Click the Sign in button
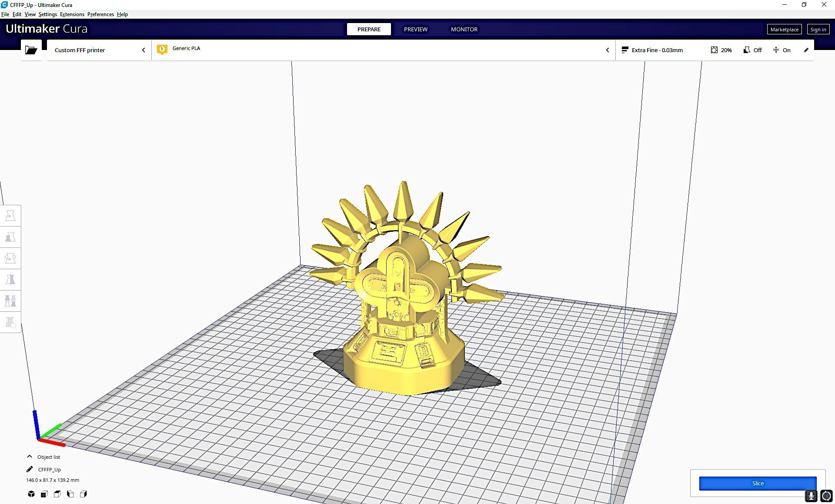This screenshot has width=835, height=504. pos(818,29)
